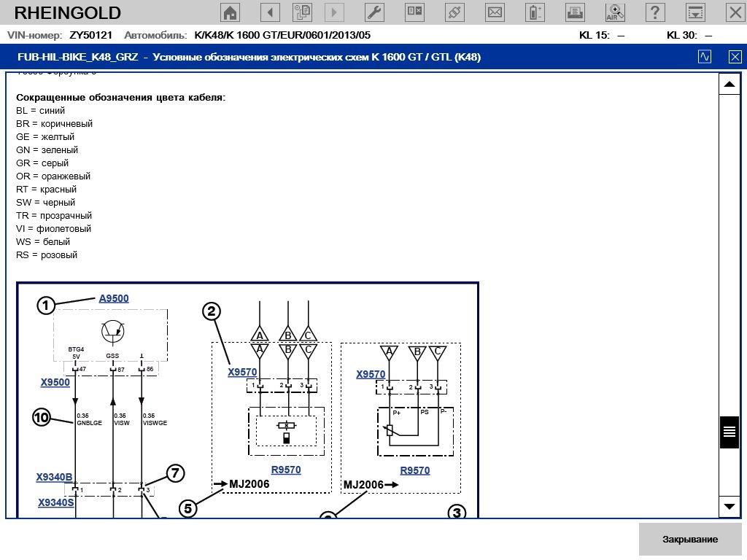Open the AIR search icon
The width and height of the screenshot is (747, 560).
pyautogui.click(x=616, y=12)
